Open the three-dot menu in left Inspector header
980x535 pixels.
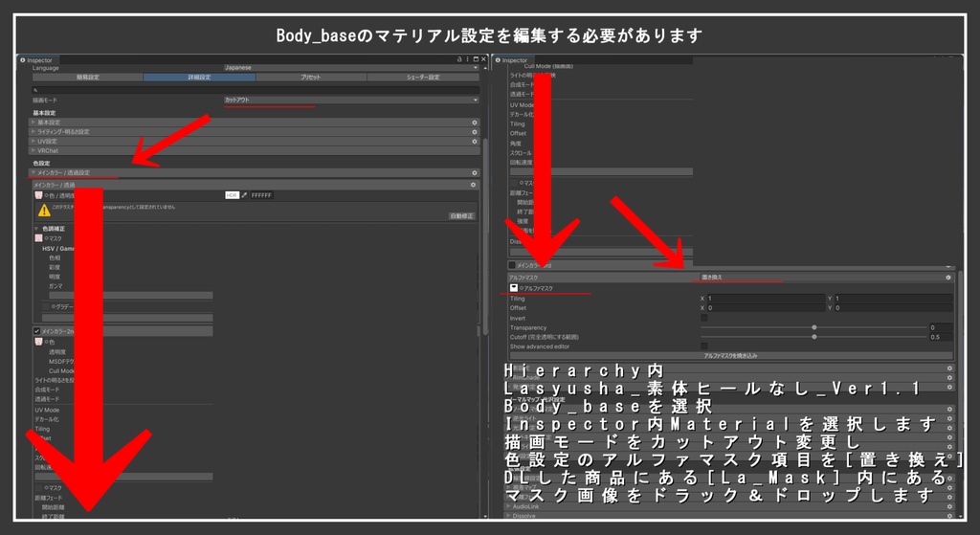click(x=467, y=59)
